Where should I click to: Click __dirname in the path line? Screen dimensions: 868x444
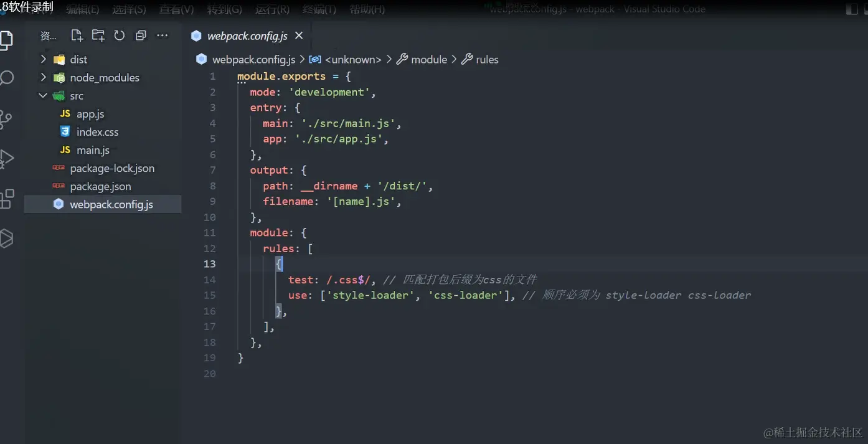tap(329, 186)
